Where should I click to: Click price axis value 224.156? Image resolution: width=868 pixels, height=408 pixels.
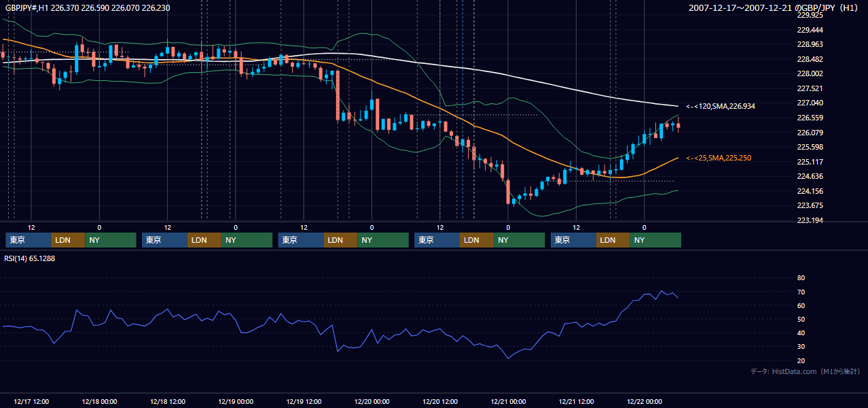810,191
